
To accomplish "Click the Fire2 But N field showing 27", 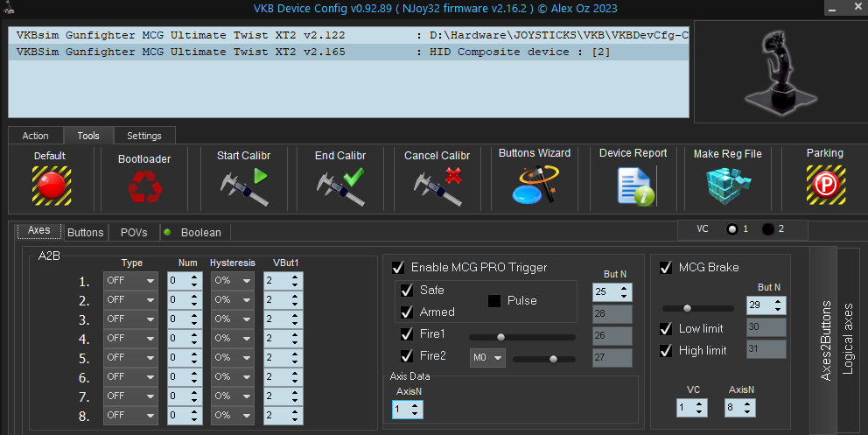I will click(x=612, y=357).
